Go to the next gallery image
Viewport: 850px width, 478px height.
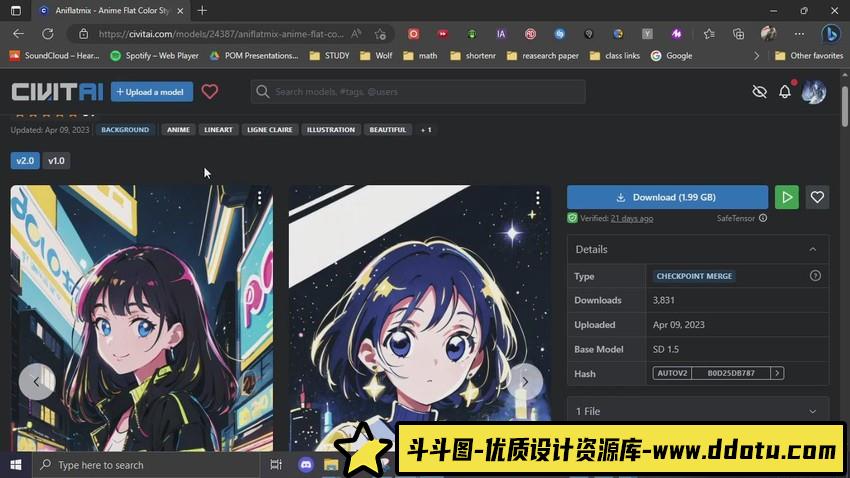pyautogui.click(x=525, y=382)
